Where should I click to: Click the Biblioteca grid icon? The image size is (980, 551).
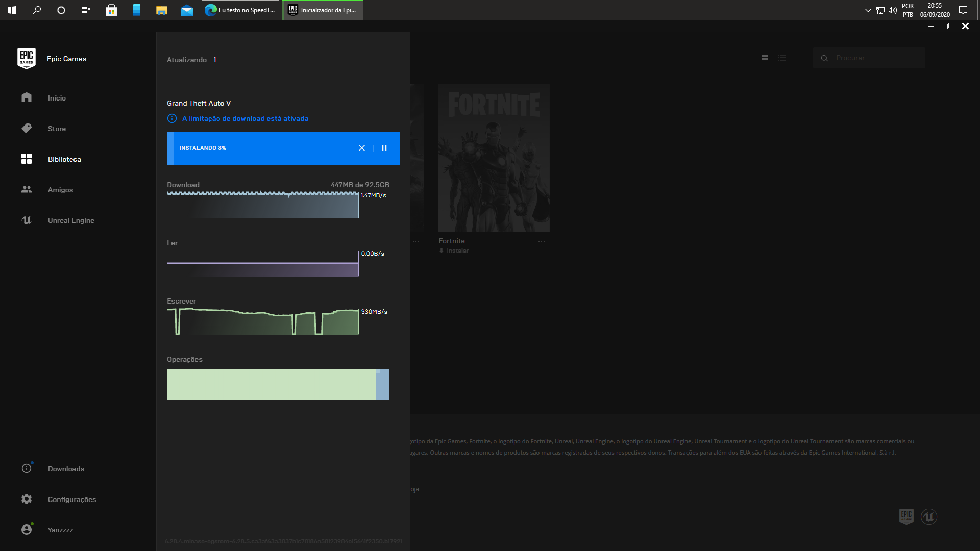click(27, 159)
